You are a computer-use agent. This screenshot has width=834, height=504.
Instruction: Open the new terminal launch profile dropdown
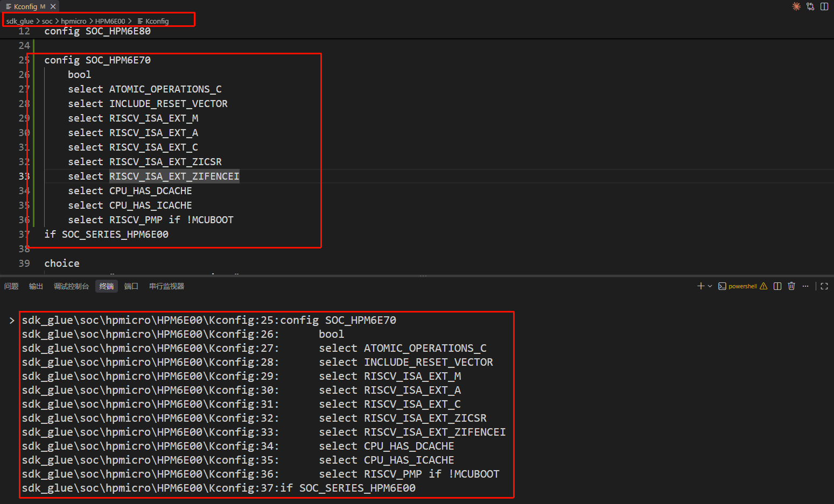(710, 286)
